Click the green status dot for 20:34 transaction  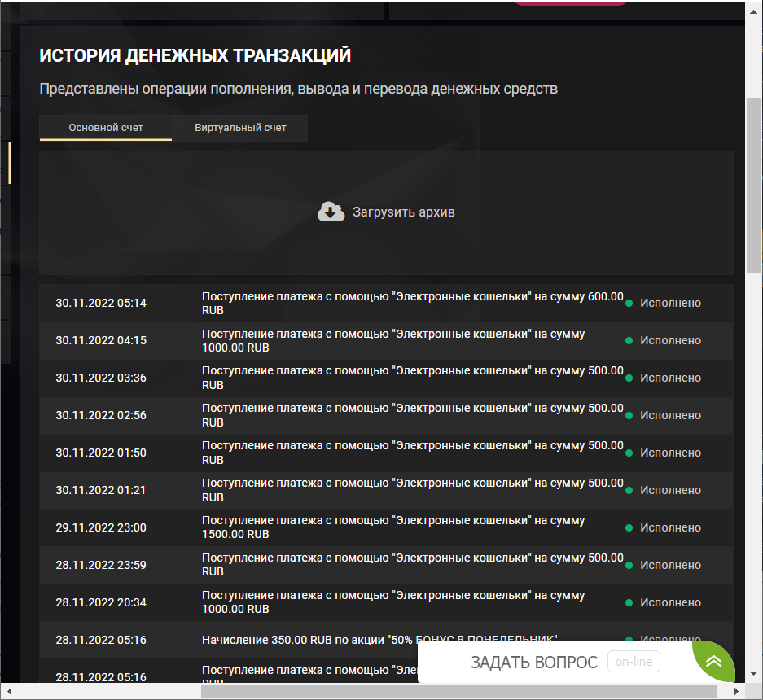click(629, 602)
